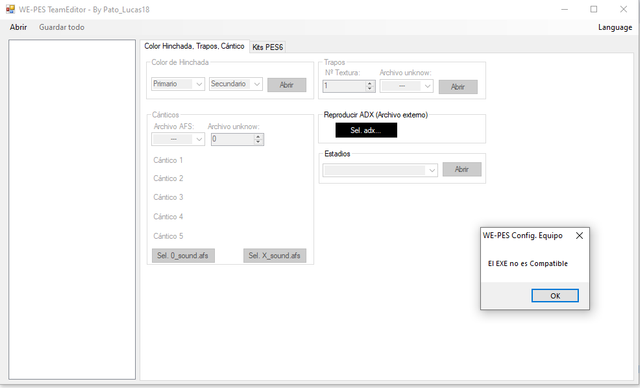640x388 pixels.
Task: Select the Cántico 4 label
Action: point(168,217)
